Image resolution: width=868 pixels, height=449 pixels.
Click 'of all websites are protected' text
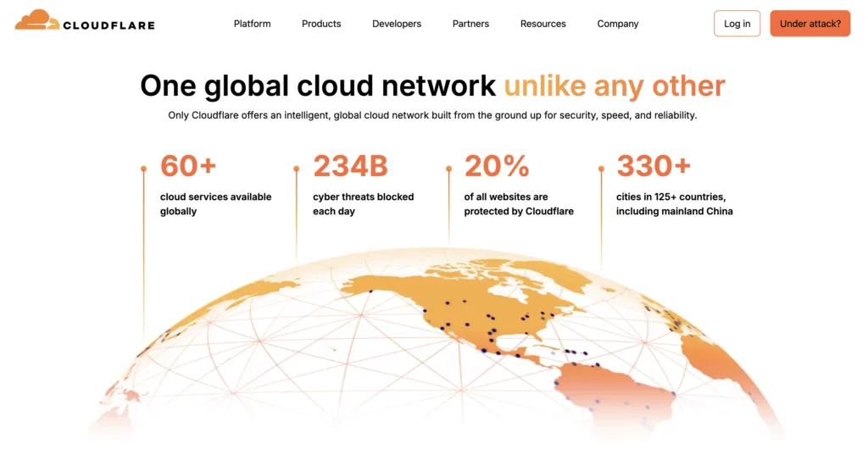[519, 204]
